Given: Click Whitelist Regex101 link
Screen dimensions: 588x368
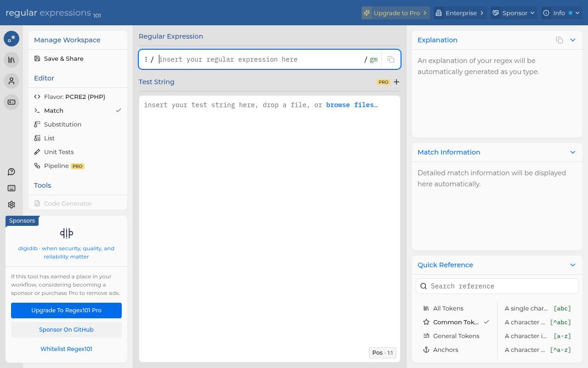Looking at the screenshot, I should [66, 349].
